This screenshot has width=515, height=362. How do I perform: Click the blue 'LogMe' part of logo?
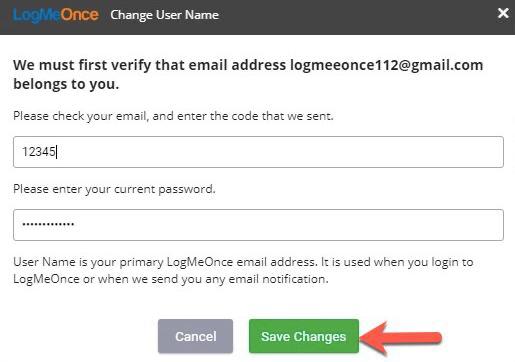[x=36, y=15]
